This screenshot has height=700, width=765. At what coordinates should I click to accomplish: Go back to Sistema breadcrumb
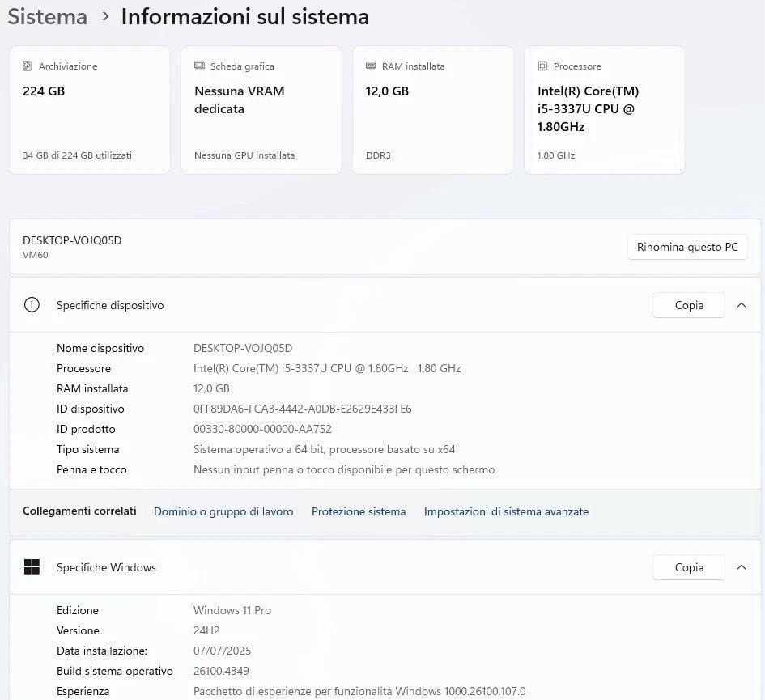pyautogui.click(x=47, y=16)
